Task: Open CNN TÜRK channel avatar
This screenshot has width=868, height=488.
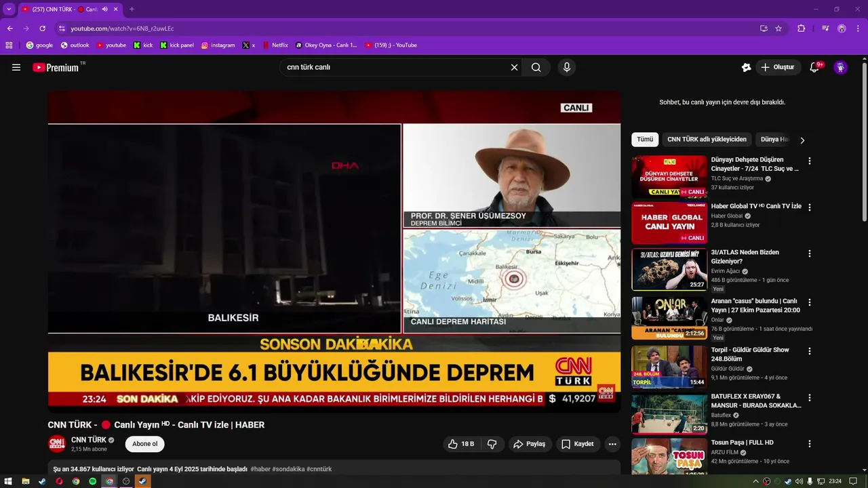Action: [57, 444]
